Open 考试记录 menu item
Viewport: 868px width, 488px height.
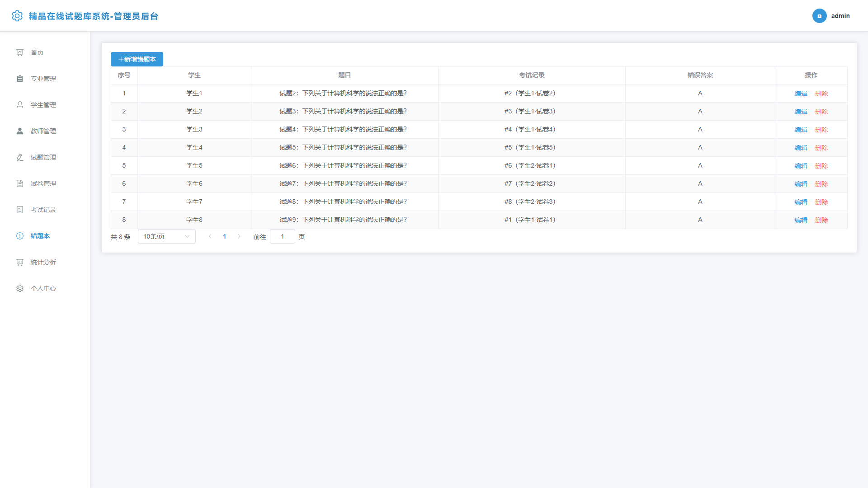click(45, 210)
